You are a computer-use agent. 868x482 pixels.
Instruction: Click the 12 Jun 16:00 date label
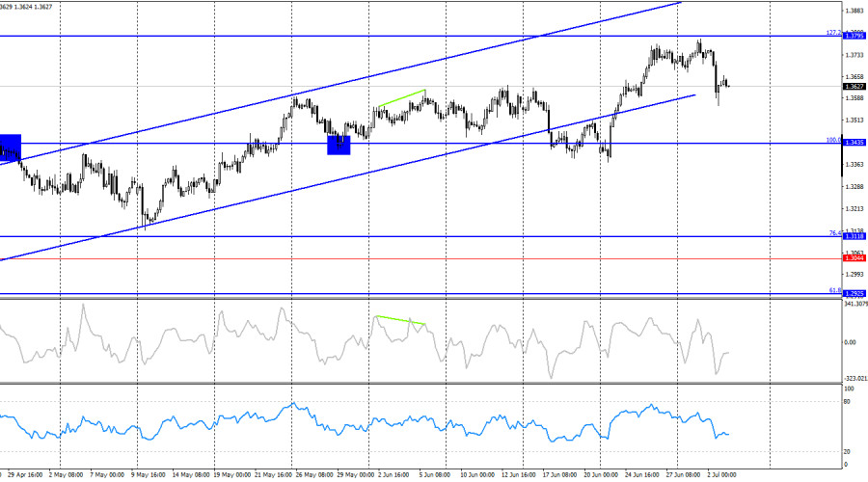tap(519, 475)
